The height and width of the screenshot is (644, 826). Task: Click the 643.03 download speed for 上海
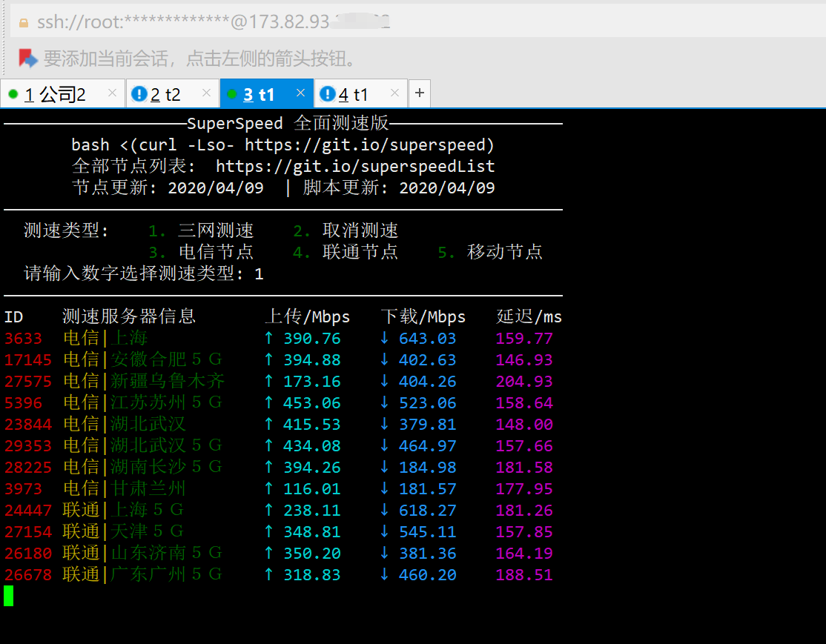point(427,339)
